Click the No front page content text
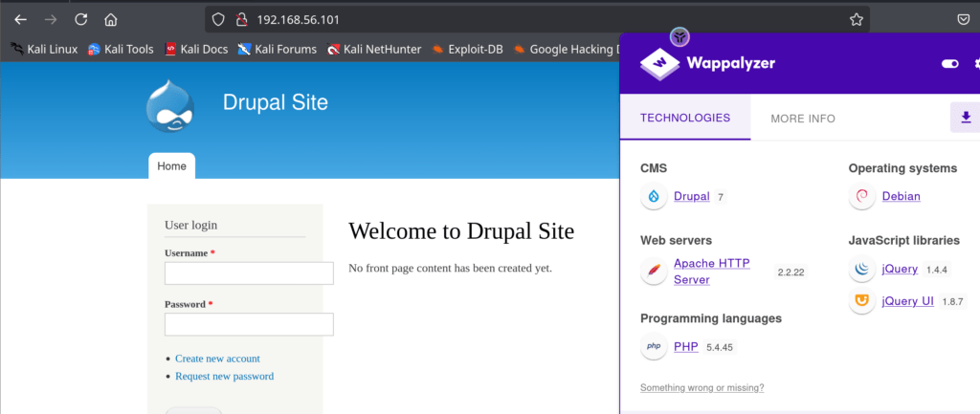This screenshot has height=414, width=980. (451, 269)
